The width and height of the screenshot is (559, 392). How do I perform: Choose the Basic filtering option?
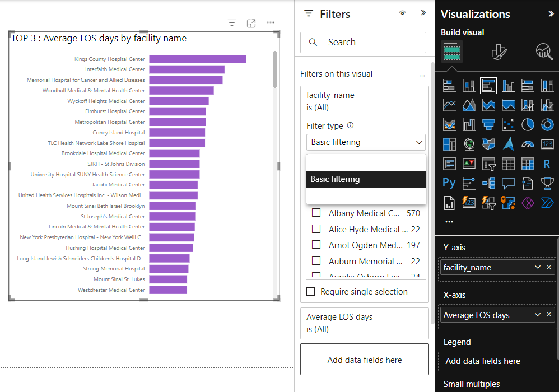366,179
